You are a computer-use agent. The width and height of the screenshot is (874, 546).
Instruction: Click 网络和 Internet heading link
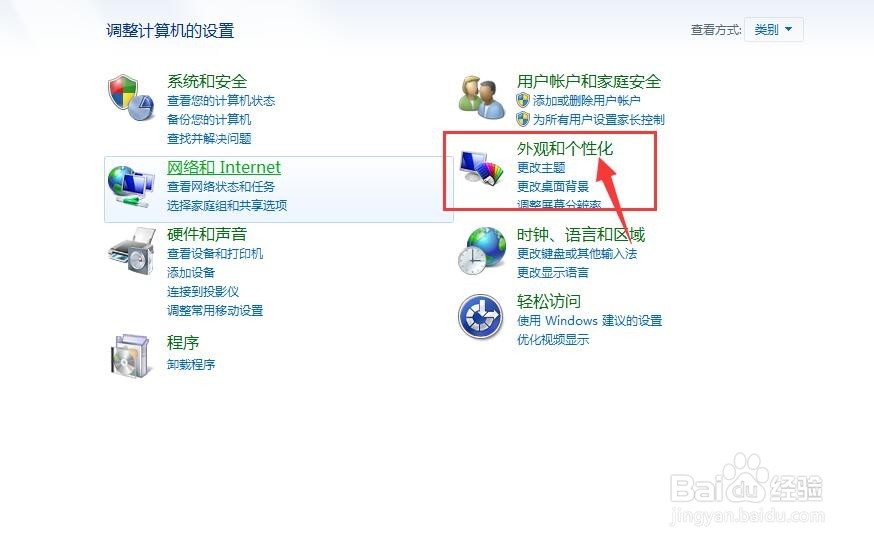224,167
